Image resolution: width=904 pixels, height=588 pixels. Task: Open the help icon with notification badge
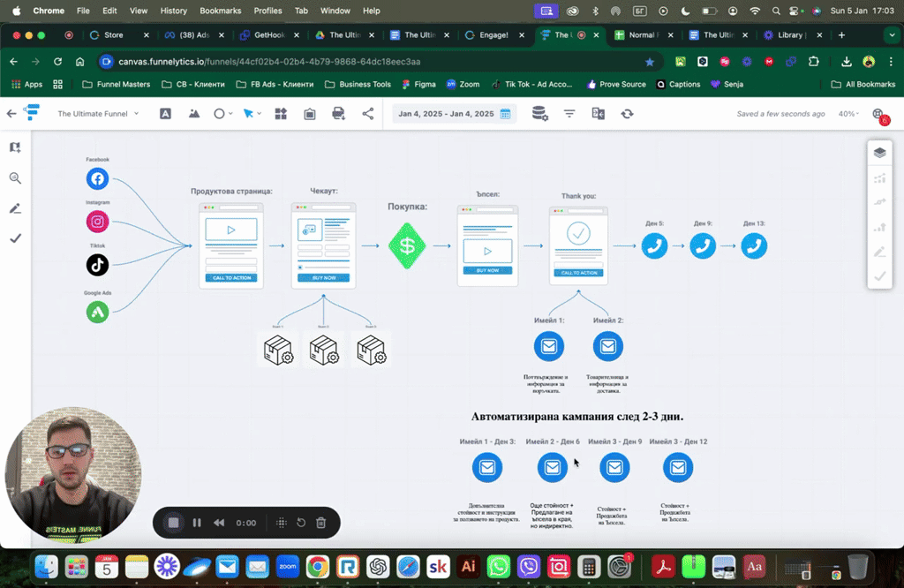coord(880,116)
